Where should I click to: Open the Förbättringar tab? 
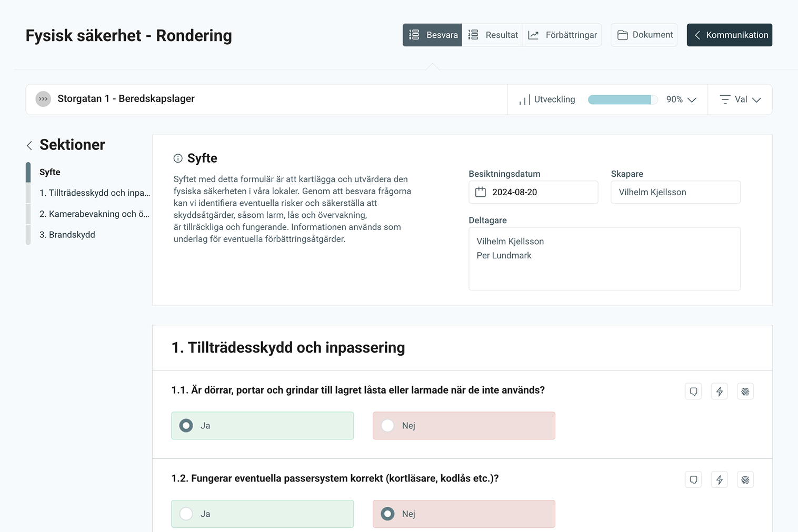562,35
